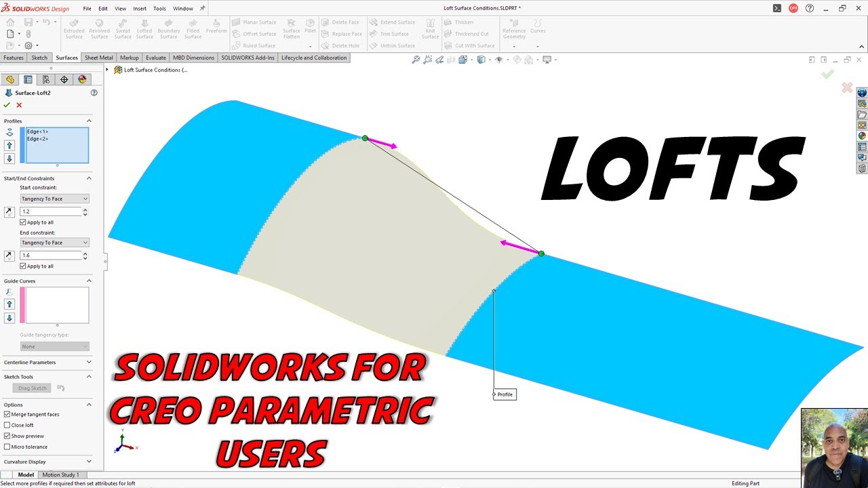The image size is (868, 488).
Task: Switch to the Features tab
Action: pos(14,58)
